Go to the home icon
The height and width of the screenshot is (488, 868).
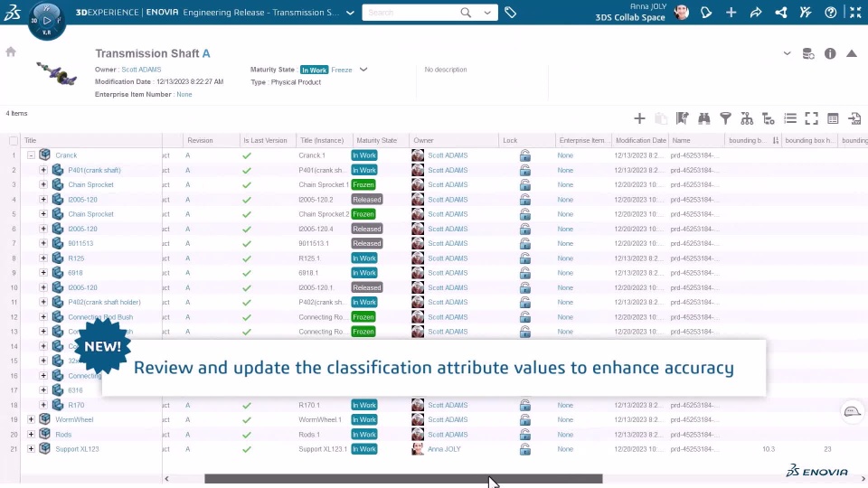coord(11,52)
